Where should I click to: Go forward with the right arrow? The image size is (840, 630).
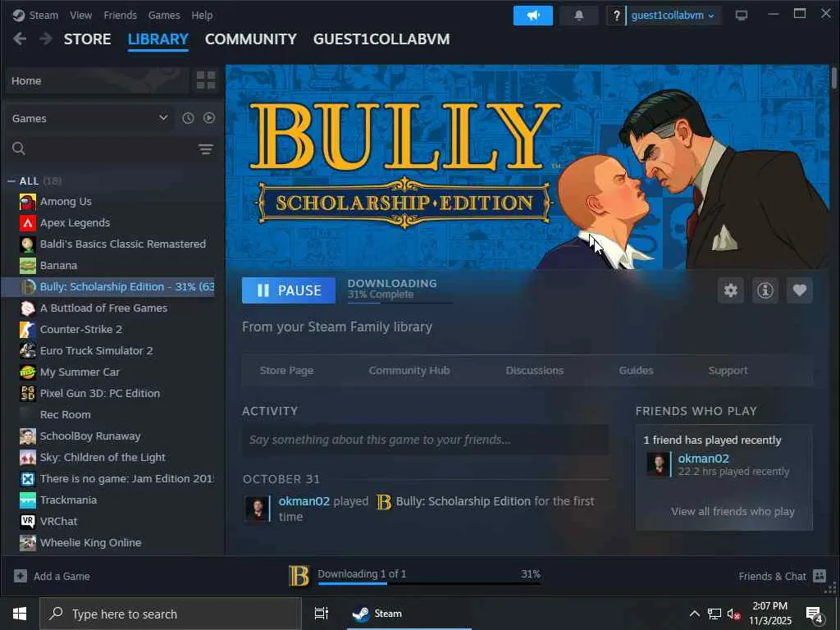point(46,39)
